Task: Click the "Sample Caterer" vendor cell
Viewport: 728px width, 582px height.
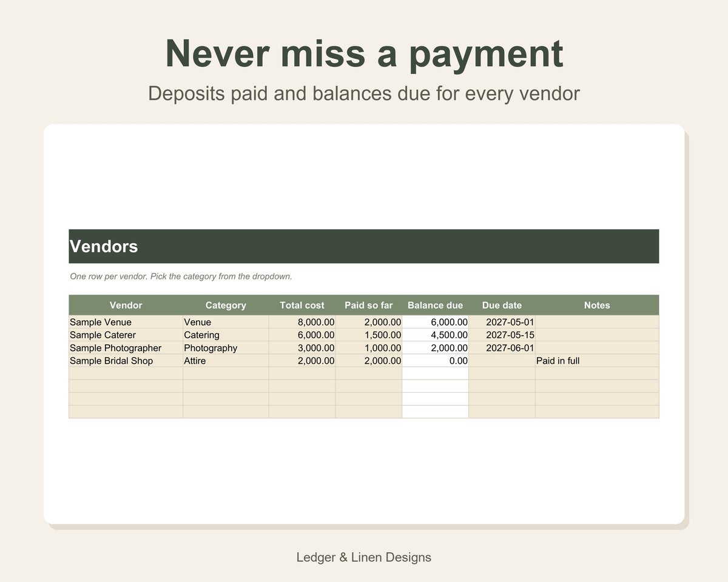Action: point(126,335)
